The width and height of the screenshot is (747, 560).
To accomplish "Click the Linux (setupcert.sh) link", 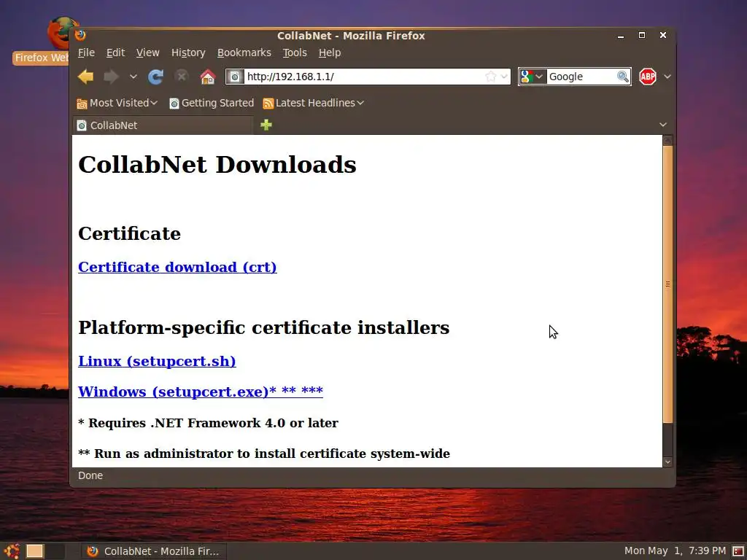I will [157, 362].
